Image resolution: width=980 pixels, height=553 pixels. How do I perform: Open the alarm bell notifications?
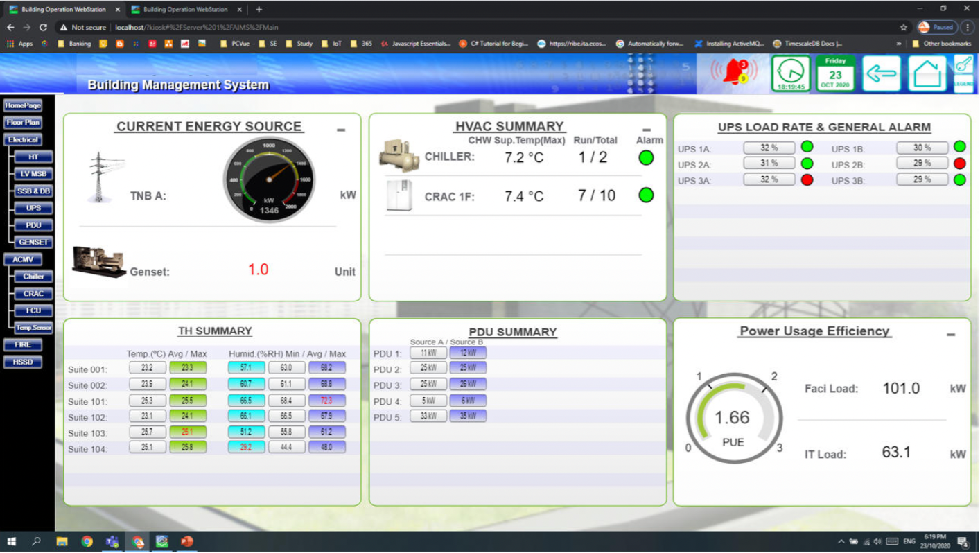734,72
